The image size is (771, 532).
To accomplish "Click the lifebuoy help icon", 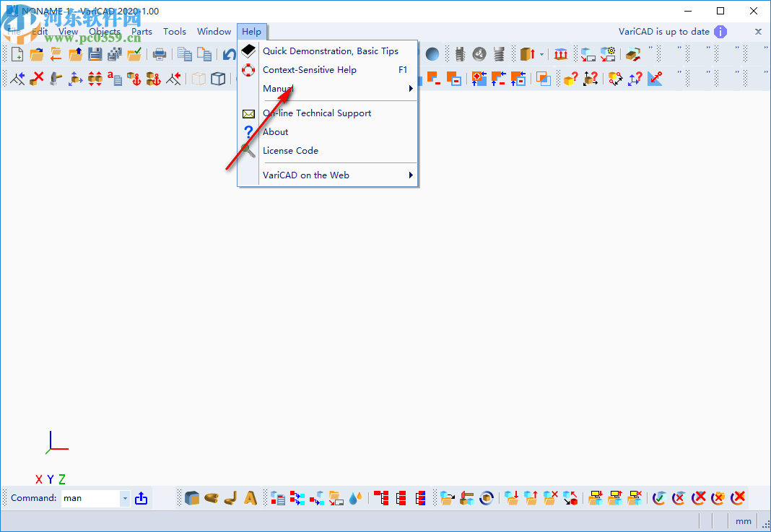I will [x=248, y=70].
